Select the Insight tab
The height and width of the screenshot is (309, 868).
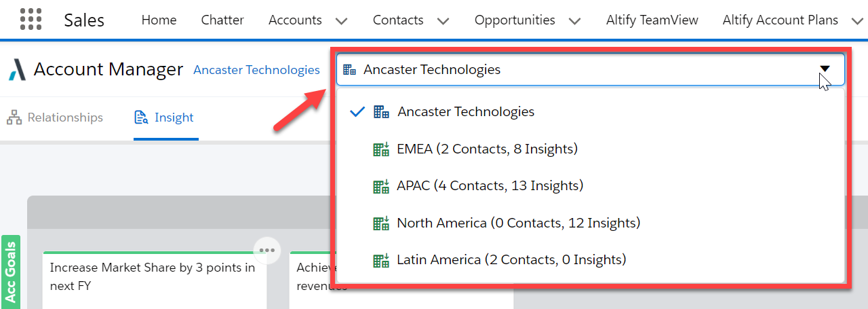(165, 117)
